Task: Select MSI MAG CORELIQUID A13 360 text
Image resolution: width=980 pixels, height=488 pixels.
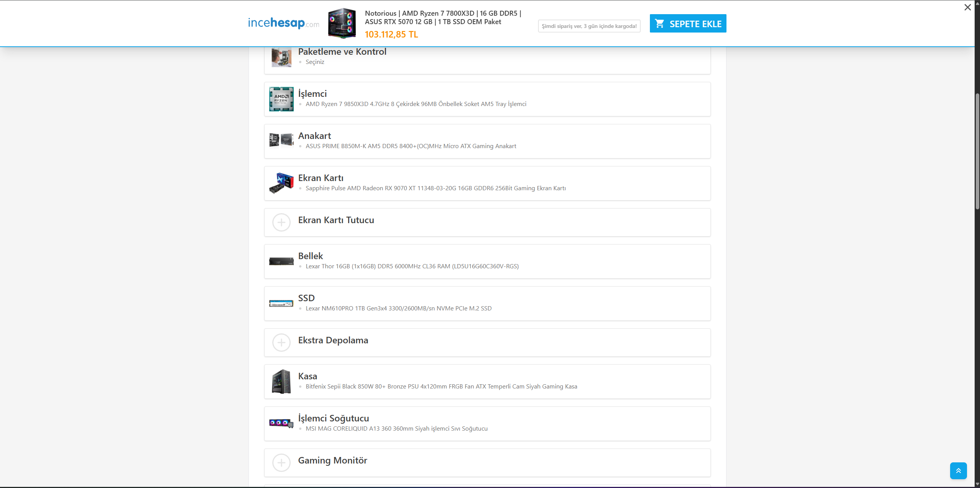Action: point(396,429)
